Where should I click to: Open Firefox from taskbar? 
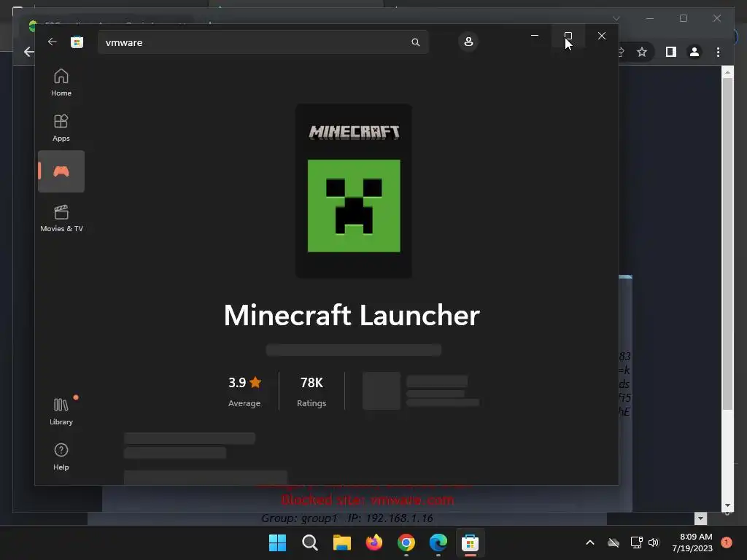(374, 542)
